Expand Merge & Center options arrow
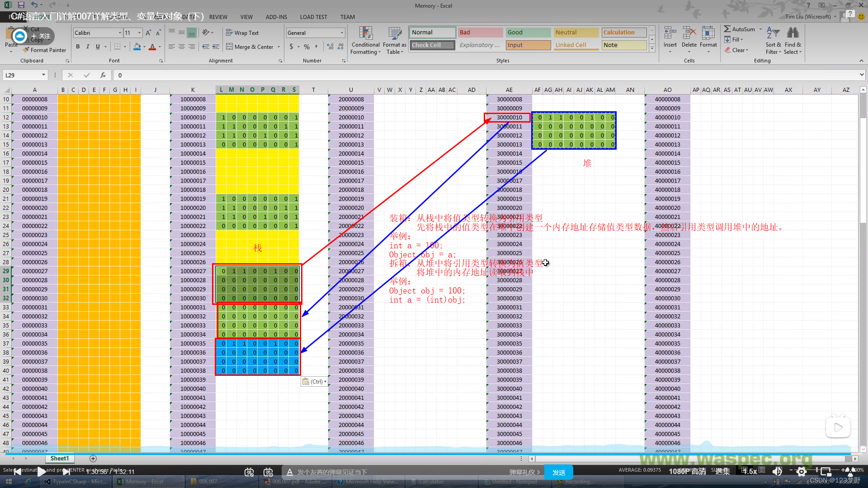Screen dimensions: 868x488 click(278, 47)
